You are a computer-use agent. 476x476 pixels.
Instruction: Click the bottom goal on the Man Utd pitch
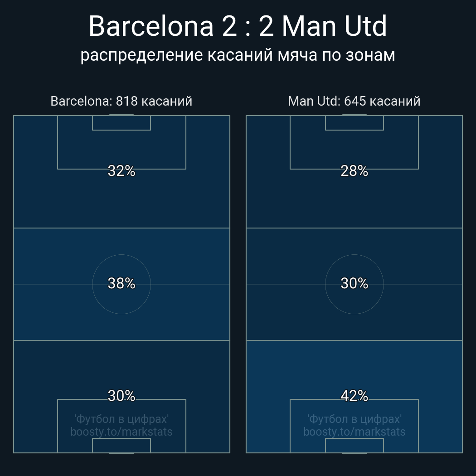[x=354, y=453]
